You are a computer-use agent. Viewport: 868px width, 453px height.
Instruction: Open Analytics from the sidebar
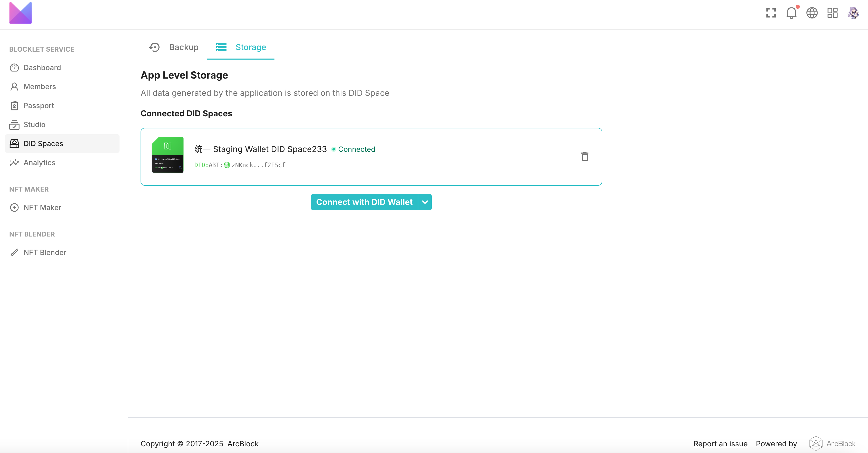pos(39,163)
